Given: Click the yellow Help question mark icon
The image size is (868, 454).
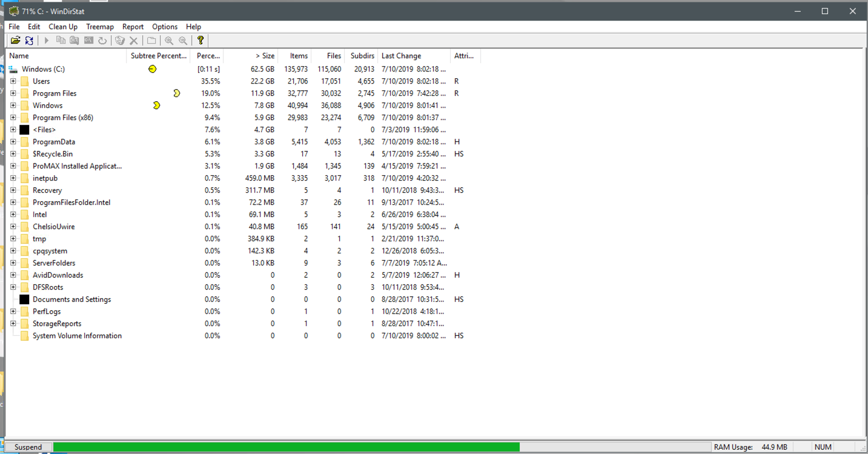Looking at the screenshot, I should click(x=200, y=41).
